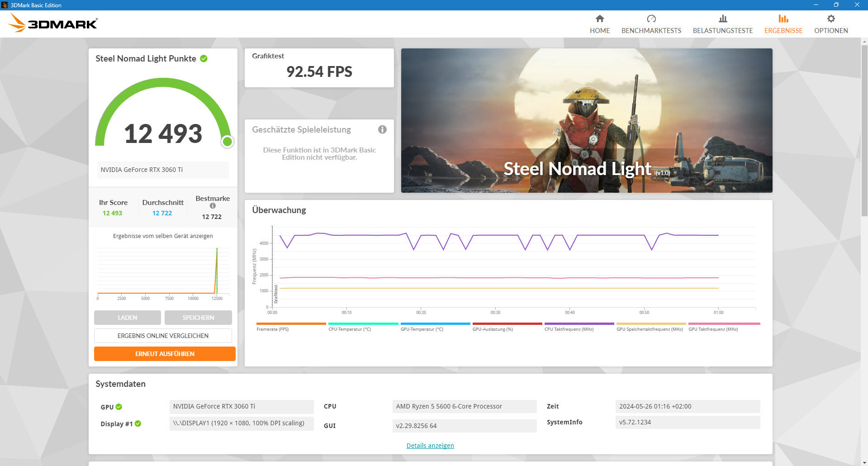This screenshot has width=868, height=466.
Task: Open Optionen via the gear icon
Action: pos(831,19)
